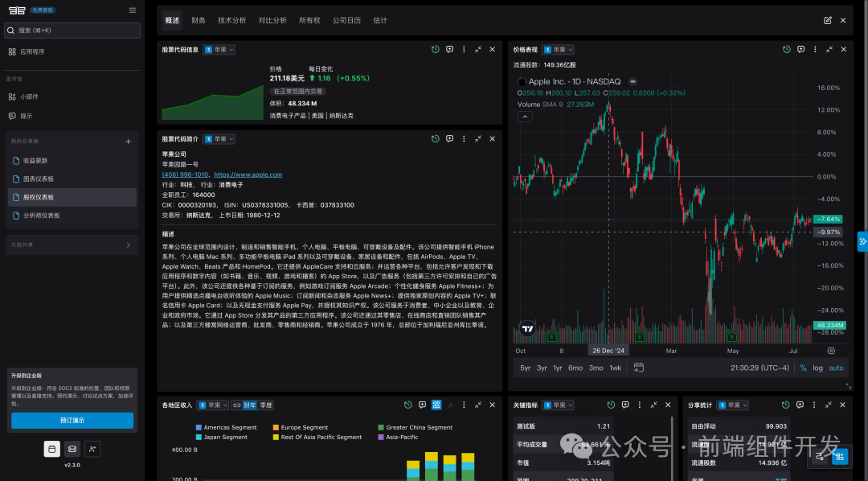Click the edit dashboard pencil icon
The image size is (868, 481).
click(x=828, y=20)
